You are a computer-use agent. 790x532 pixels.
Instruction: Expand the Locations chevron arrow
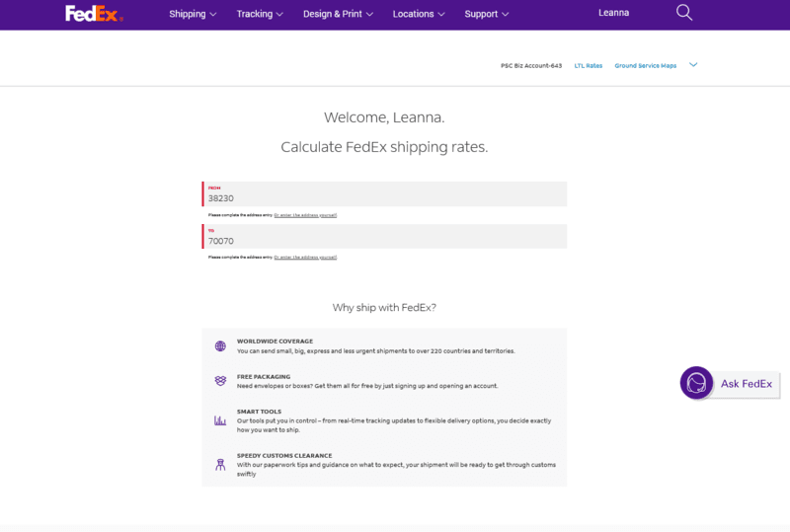pos(441,15)
